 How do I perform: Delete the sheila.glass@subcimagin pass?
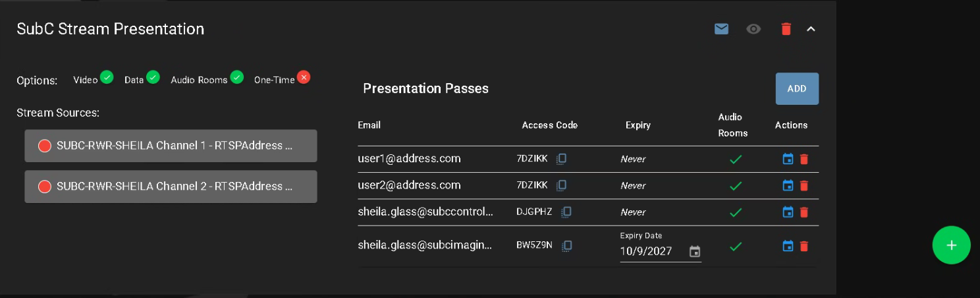[x=803, y=246]
